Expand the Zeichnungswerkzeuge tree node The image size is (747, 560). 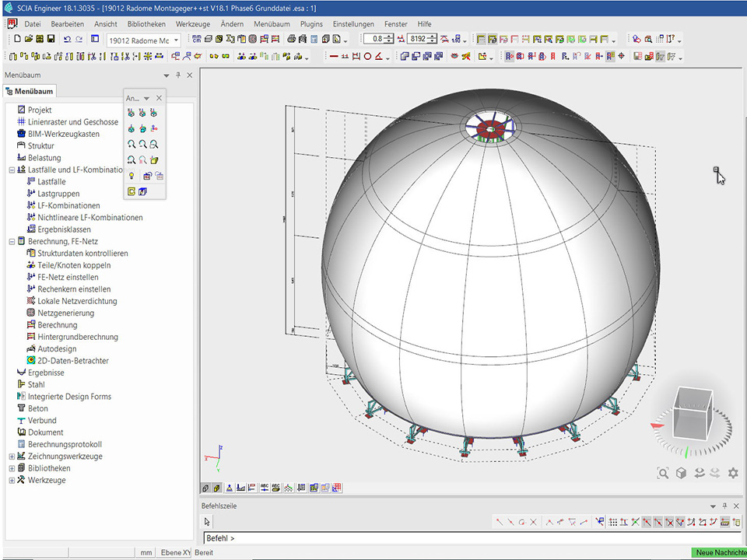coord(12,457)
